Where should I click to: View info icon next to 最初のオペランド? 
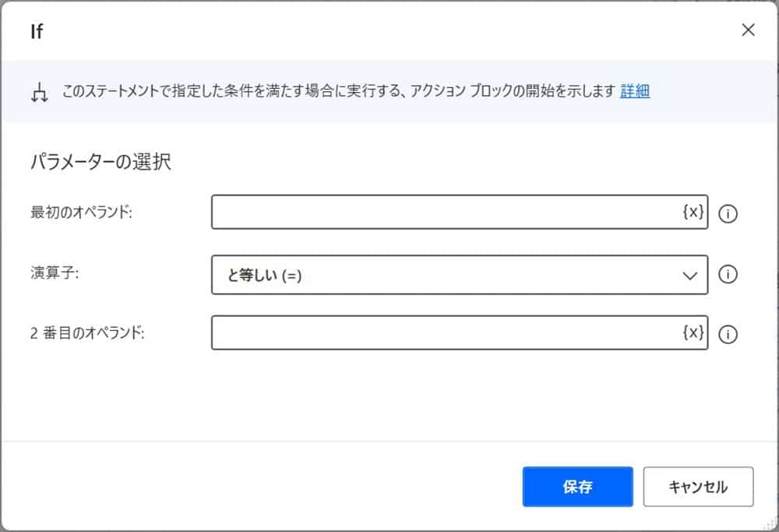(x=728, y=213)
